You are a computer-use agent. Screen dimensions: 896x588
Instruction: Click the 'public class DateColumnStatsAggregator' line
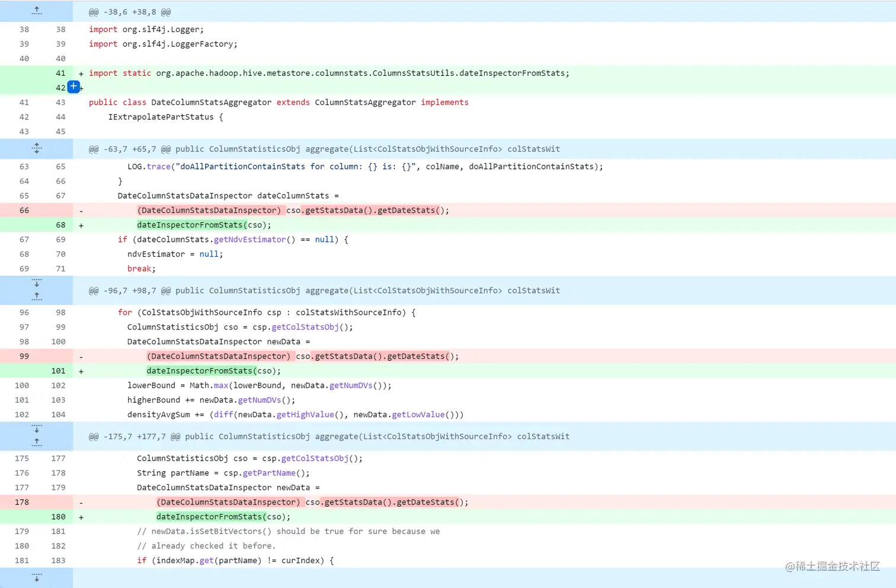[279, 102]
